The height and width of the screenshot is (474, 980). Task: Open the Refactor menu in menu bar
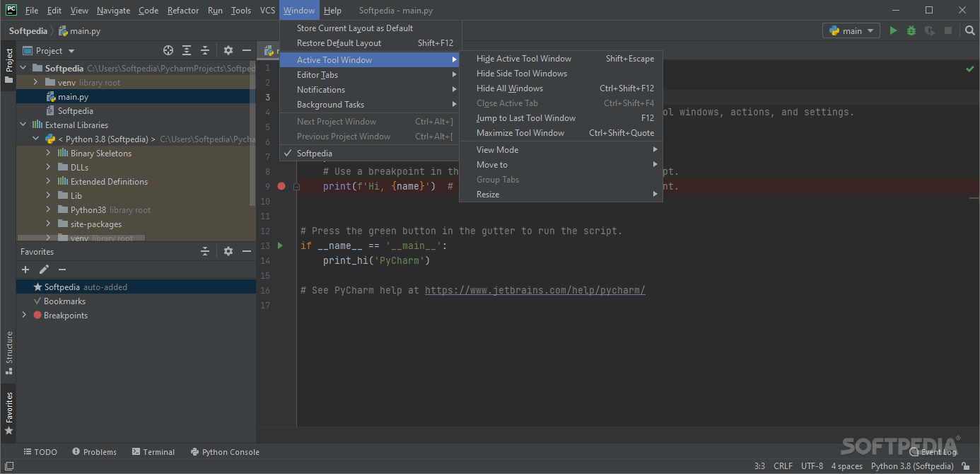tap(183, 11)
